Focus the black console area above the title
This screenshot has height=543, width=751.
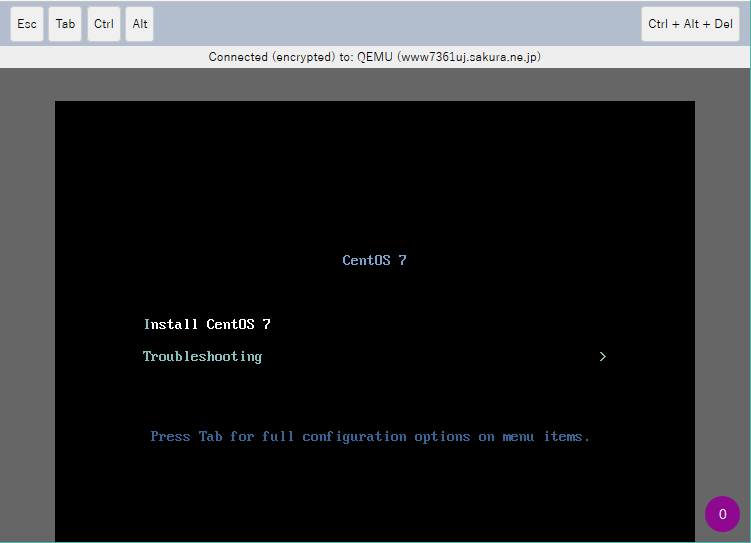(x=374, y=170)
